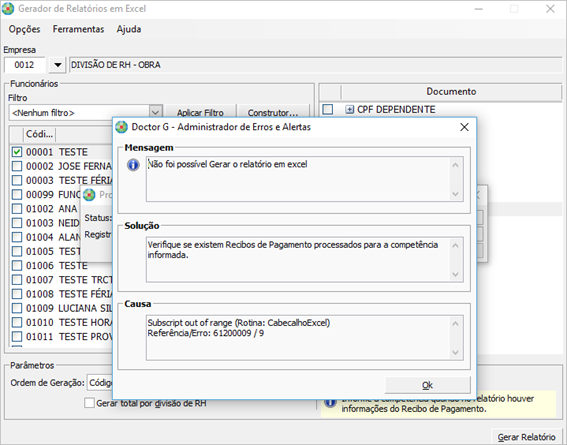567x445 pixels.
Task: Open the Nenhum filtro dropdown
Action: (155, 113)
